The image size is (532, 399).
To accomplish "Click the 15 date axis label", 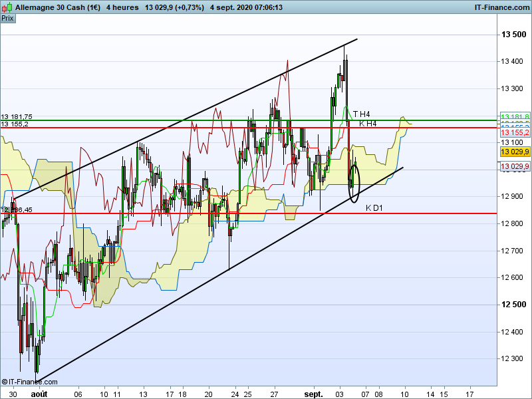I will point(444,394).
